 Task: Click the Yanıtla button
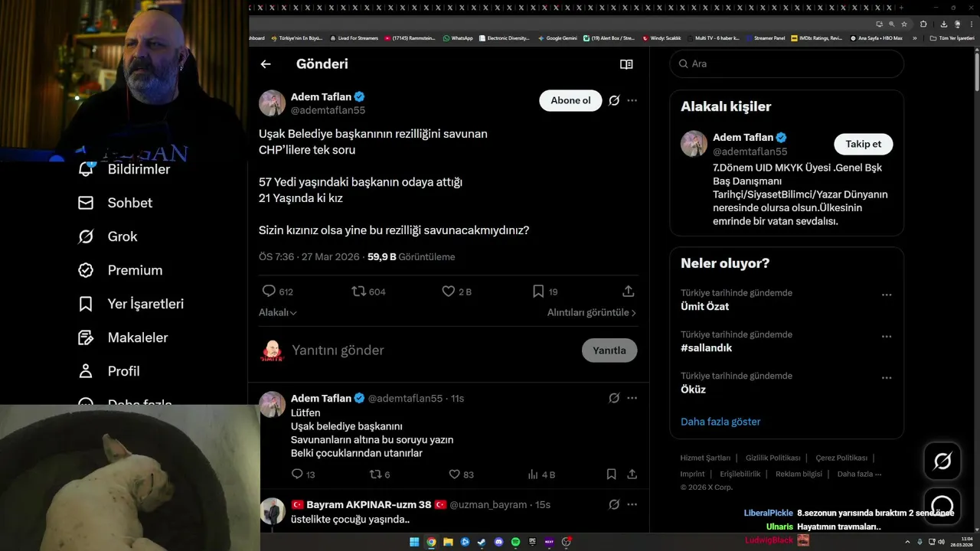[609, 350]
